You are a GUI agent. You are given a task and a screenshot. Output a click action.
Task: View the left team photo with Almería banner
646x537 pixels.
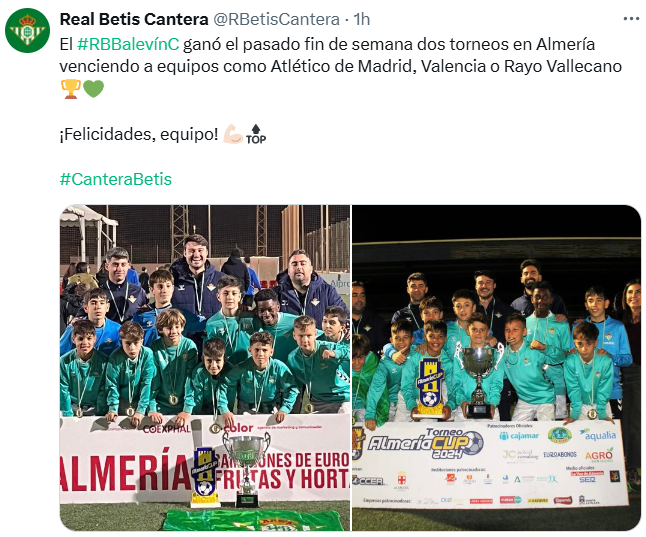(x=205, y=368)
